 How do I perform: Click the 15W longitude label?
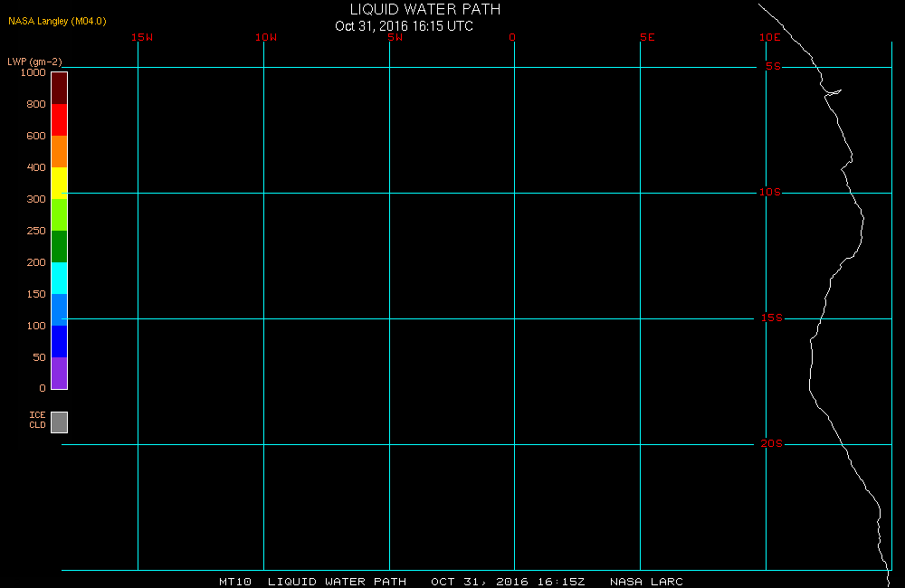(142, 37)
